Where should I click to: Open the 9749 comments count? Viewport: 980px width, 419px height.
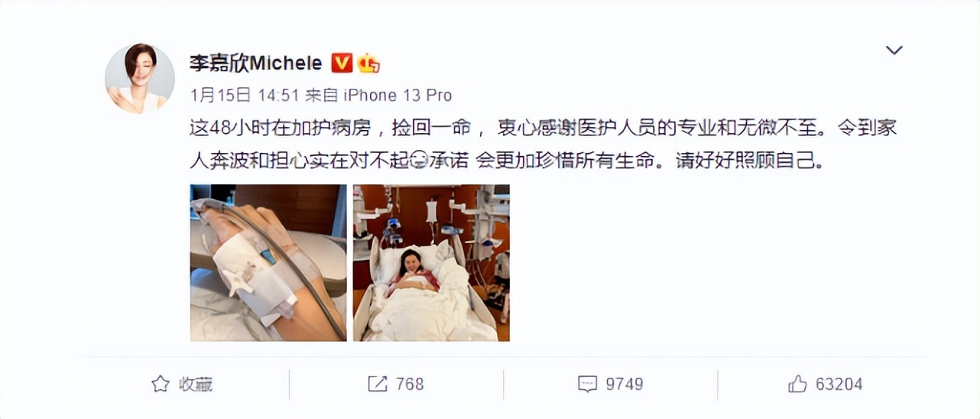(625, 384)
